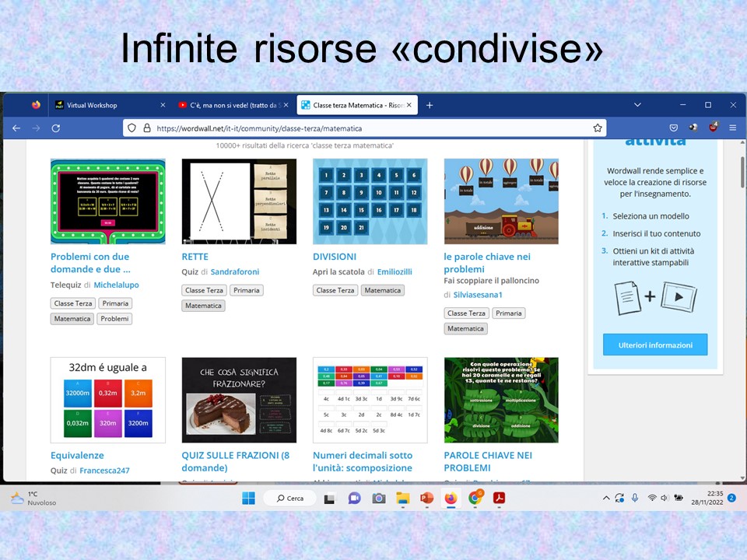Click the wordwall.net URL address field
747x560 pixels.
[x=364, y=128]
